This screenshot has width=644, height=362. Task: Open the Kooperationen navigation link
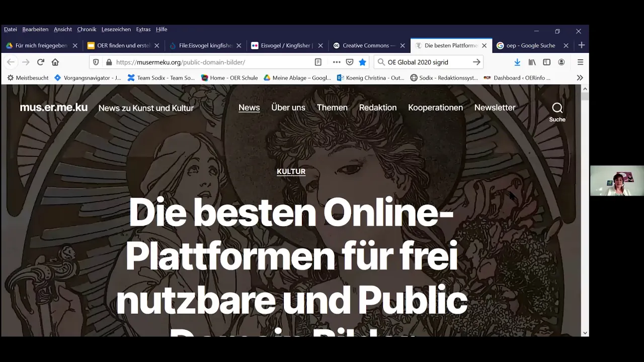435,108
